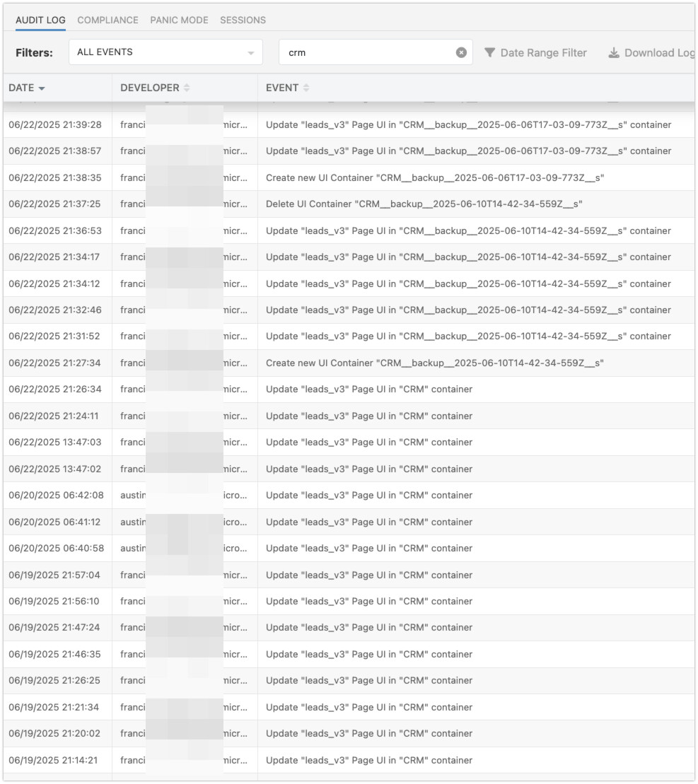Open the Date Range Filter

pos(535,52)
